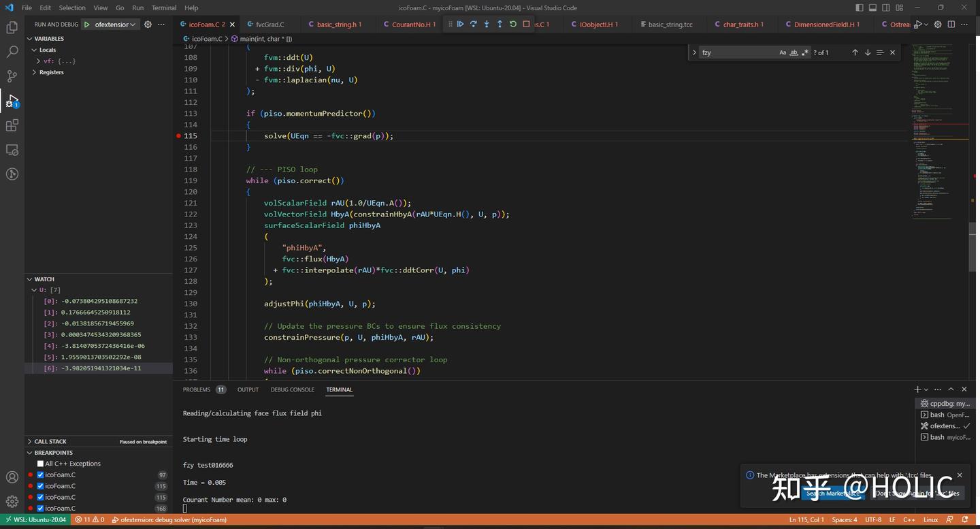The width and height of the screenshot is (980, 529).
Task: Kill the terminal panel with the trash-area close icon
Action: pos(964,389)
